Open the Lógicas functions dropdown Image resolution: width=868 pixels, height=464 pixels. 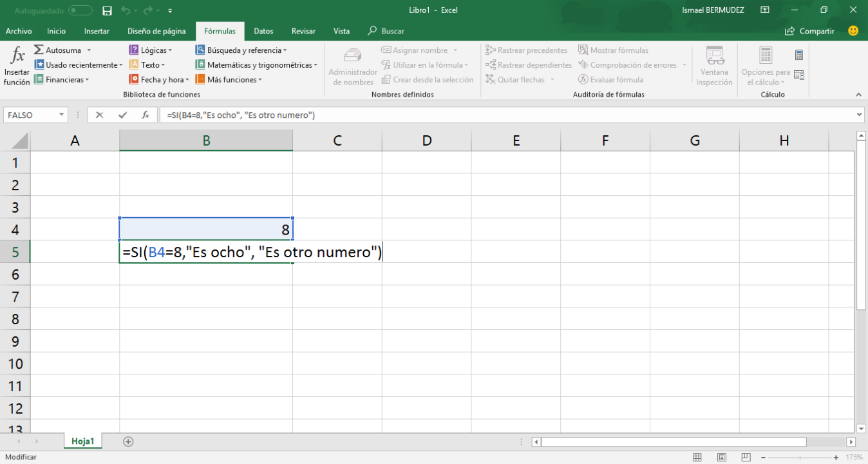pyautogui.click(x=153, y=50)
